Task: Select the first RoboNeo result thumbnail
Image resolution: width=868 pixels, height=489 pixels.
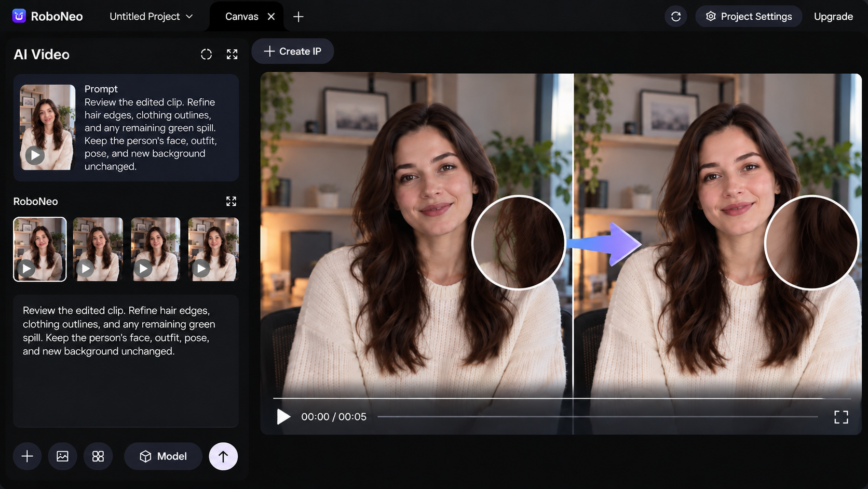Action: click(x=40, y=249)
